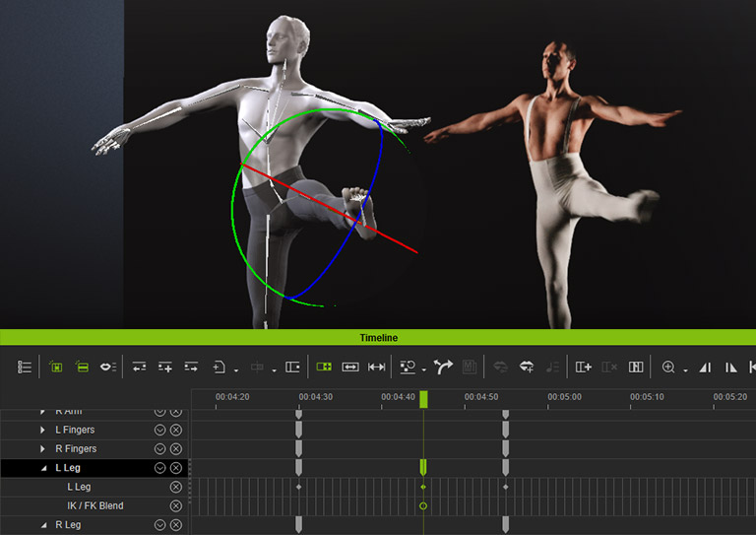This screenshot has height=535, width=756.
Task: Click the green playhead on time ruler
Action: (423, 399)
